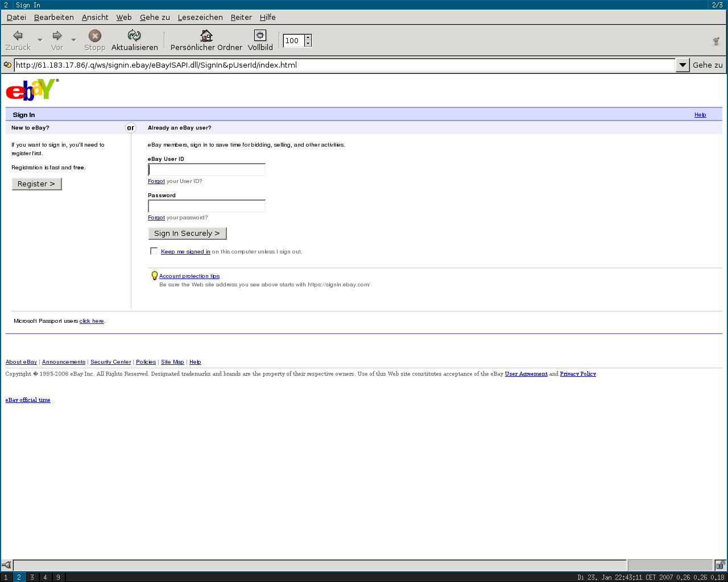Click Forgot your password link
Viewport: 728px width, 582px height.
[156, 218]
